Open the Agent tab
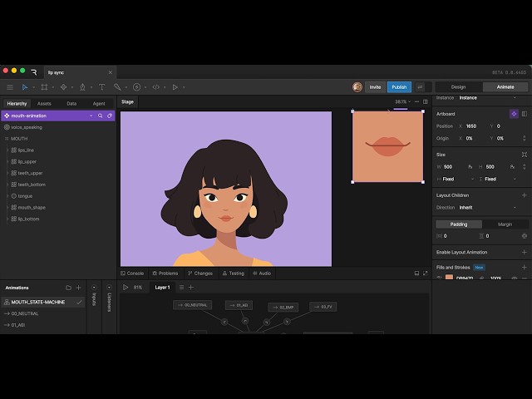 tap(99, 103)
